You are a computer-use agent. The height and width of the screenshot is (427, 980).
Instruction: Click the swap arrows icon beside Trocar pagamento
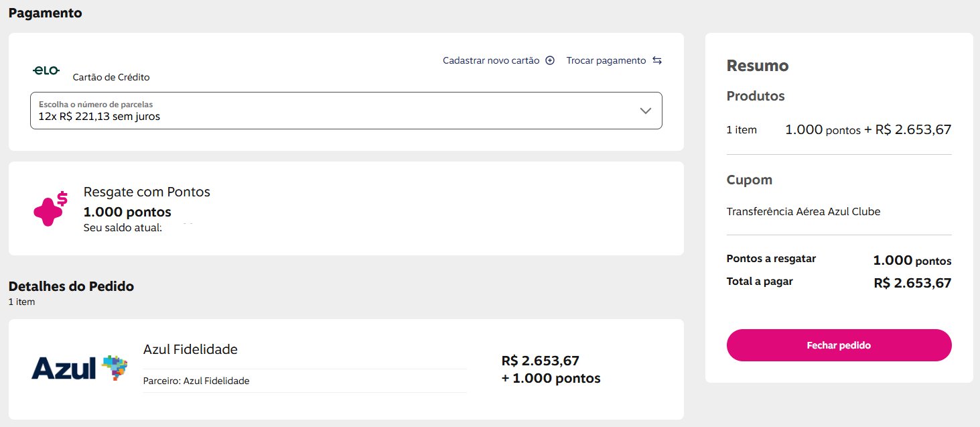[x=657, y=60]
